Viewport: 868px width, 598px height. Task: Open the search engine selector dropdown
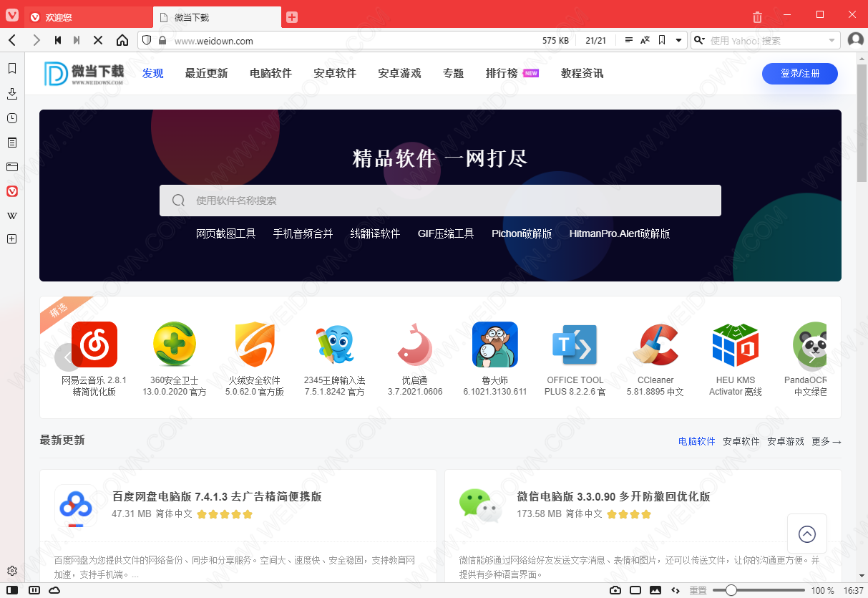700,41
